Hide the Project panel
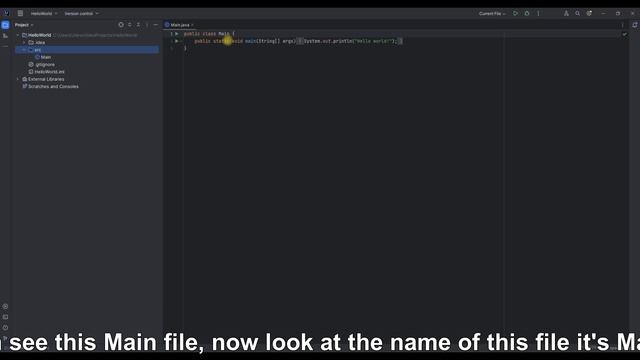The height and width of the screenshot is (360, 640). [x=156, y=25]
